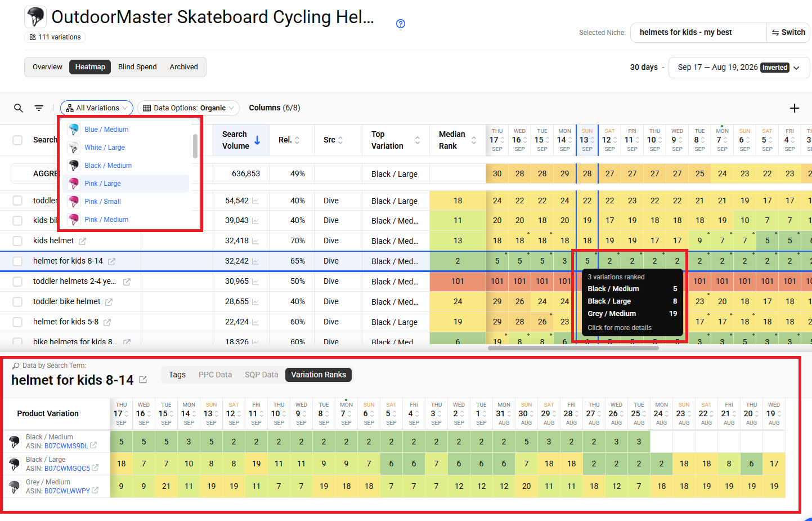Toggle the select-all checkbox in table header
The image size is (812, 521).
(17, 140)
